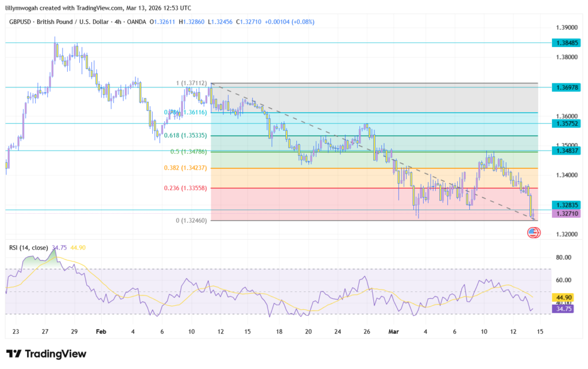Click the 0.5 (1.34786) Fibonacci label
The image size is (588, 369).
pos(188,152)
